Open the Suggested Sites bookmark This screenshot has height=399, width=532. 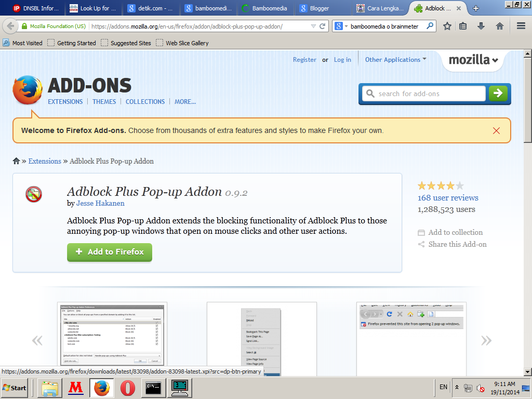point(126,43)
